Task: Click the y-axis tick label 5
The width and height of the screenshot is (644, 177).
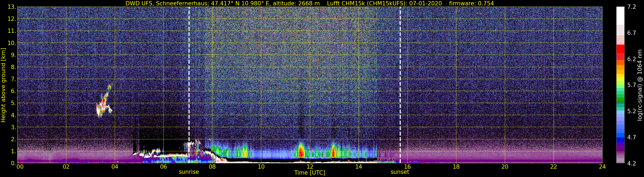Action: coord(13,103)
